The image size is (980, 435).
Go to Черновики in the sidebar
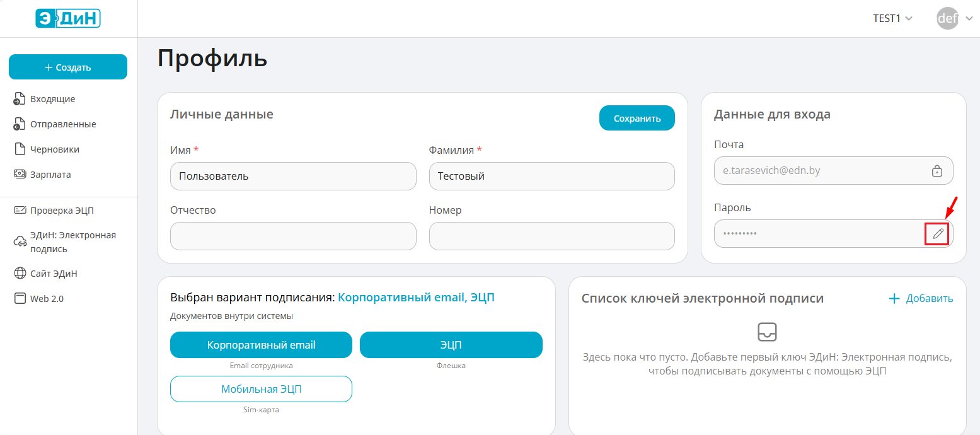pos(54,149)
